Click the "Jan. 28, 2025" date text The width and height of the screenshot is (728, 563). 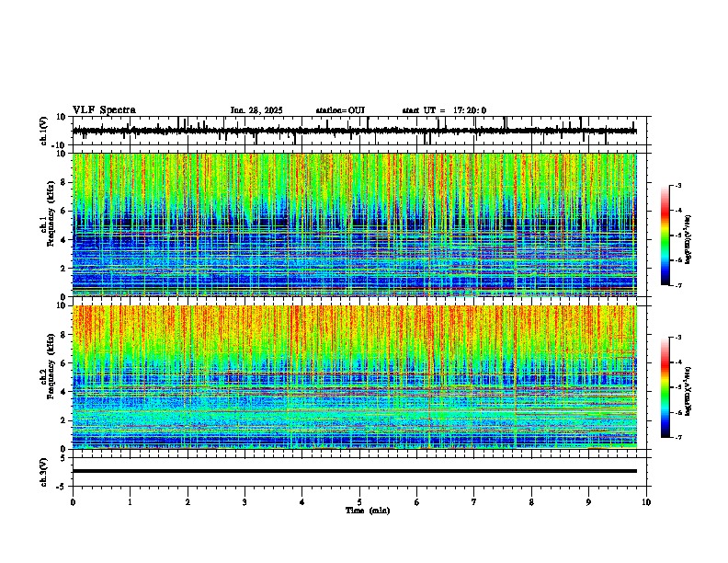coord(256,110)
